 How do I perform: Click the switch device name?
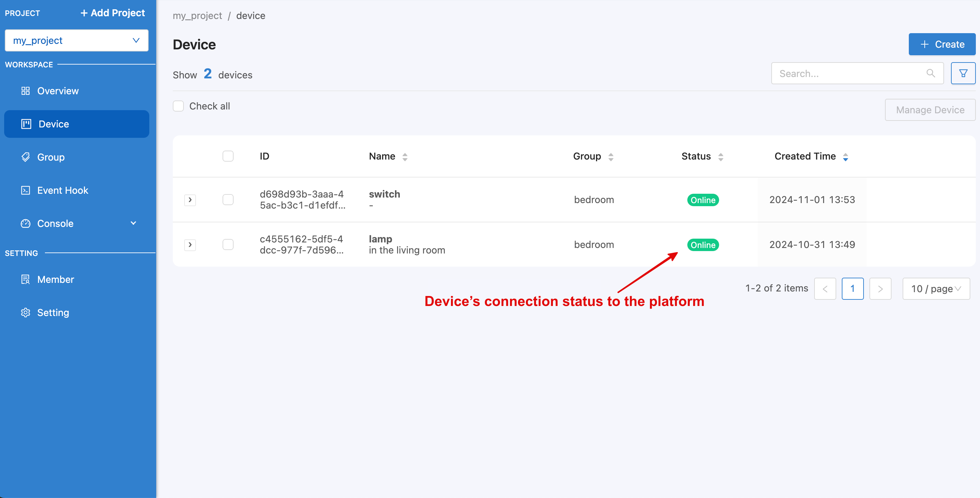click(x=384, y=194)
